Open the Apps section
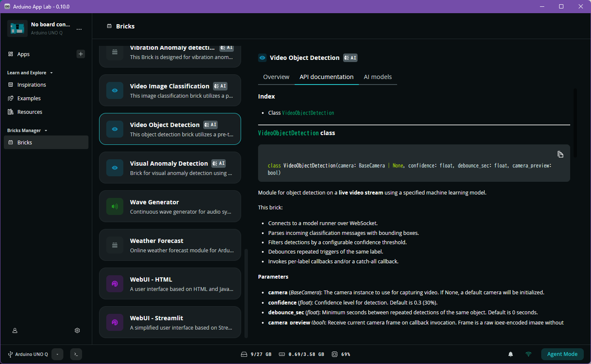 click(x=23, y=54)
